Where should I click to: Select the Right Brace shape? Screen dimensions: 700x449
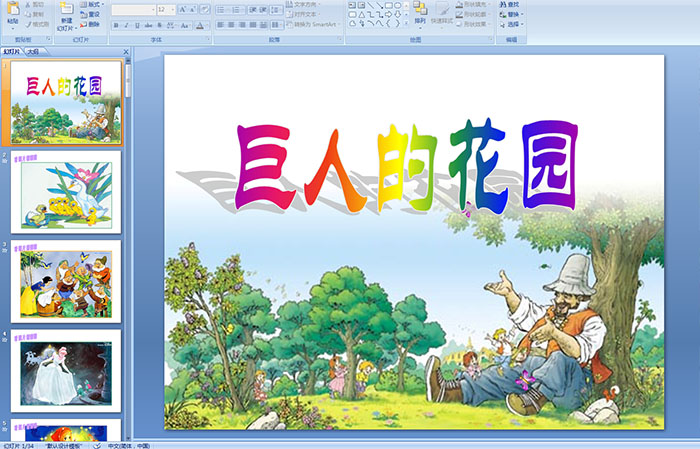coord(397,23)
